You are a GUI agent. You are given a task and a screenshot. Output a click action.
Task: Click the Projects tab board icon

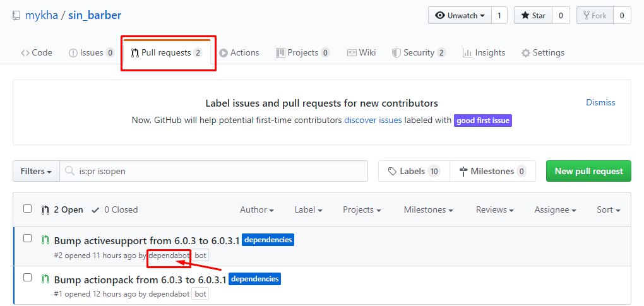(280, 53)
